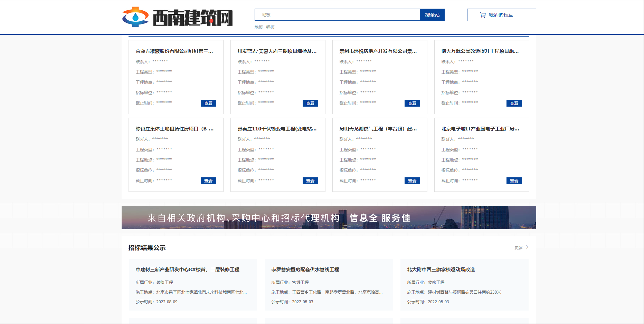
Task: View the 陈各庄集体土地 project
Action: tap(208, 181)
